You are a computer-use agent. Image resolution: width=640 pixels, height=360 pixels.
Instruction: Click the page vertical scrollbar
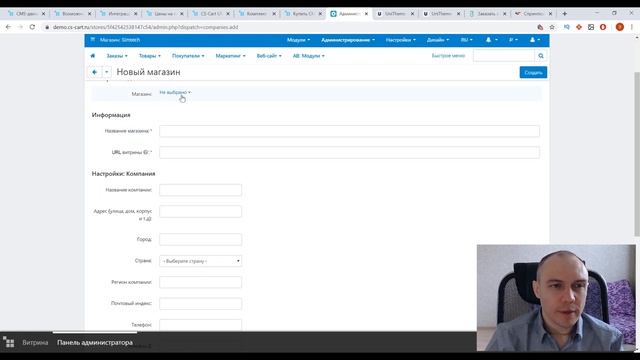pos(637,154)
